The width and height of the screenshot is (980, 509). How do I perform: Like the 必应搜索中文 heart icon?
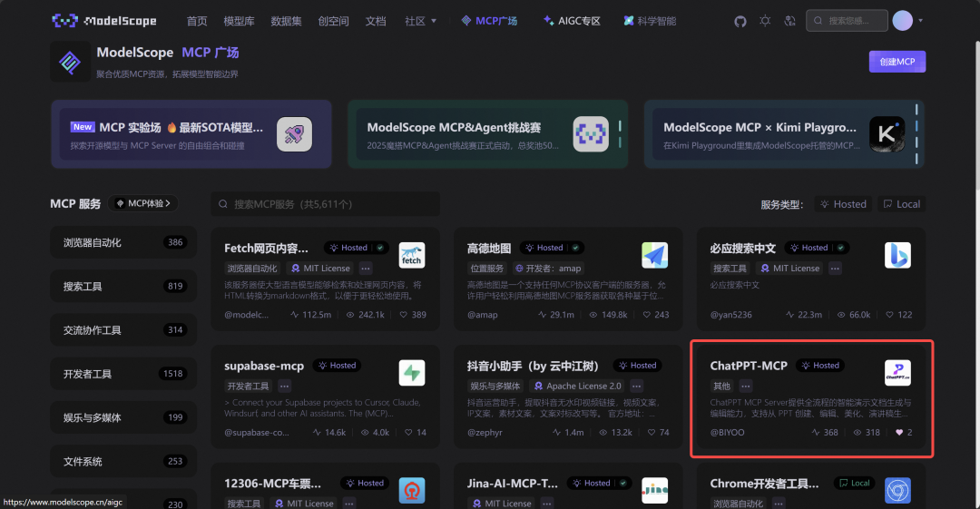pyautogui.click(x=889, y=315)
